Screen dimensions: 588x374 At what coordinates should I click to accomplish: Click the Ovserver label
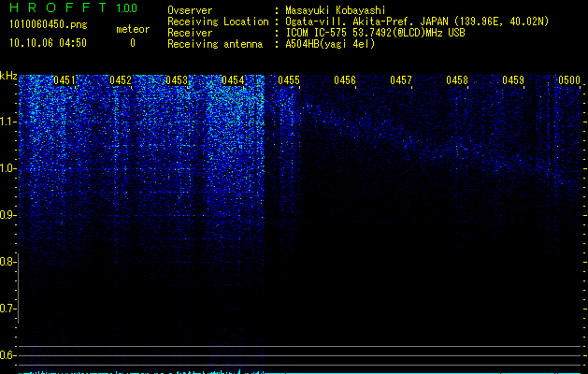[190, 10]
